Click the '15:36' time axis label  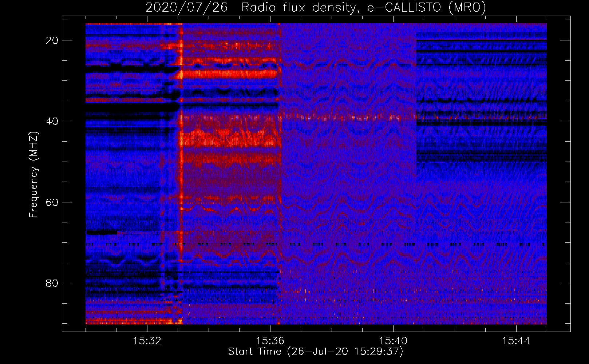pyautogui.click(x=270, y=341)
